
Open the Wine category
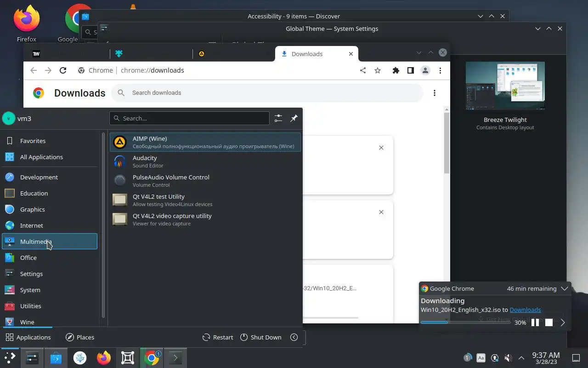[x=50, y=322]
